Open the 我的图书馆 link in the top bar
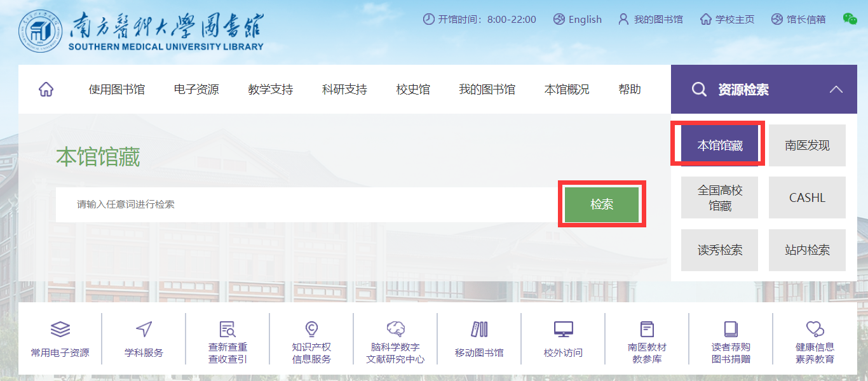Viewport: 868px width, 381px height. point(658,19)
